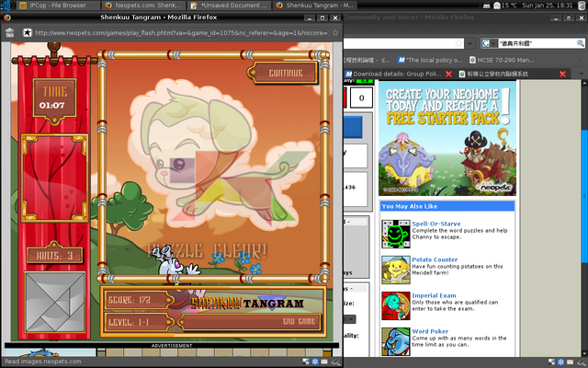Open the Imperial Exam game link

pyautogui.click(x=434, y=295)
